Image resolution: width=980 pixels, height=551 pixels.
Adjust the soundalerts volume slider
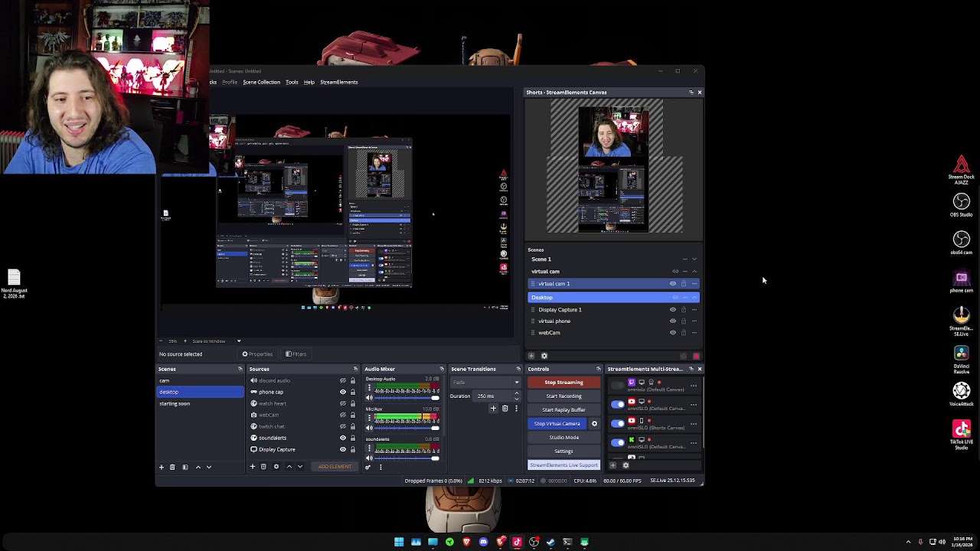click(x=407, y=458)
